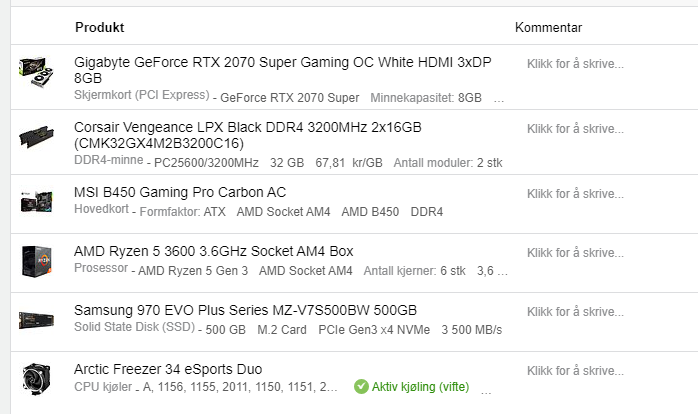Select the MSI B450 motherboard thumbnail

pos(37,201)
